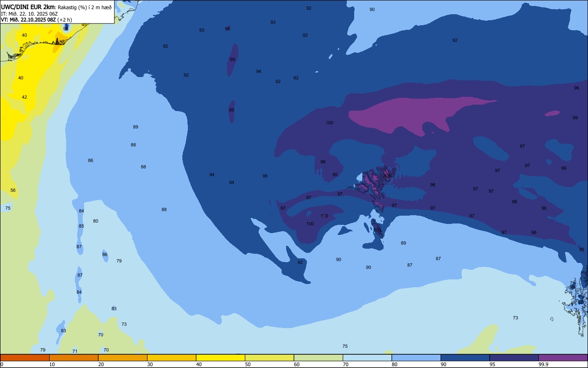The height and width of the screenshot is (368, 588).
Task: Click the 90–95 dark blue legend swatch
Action: 465,357
